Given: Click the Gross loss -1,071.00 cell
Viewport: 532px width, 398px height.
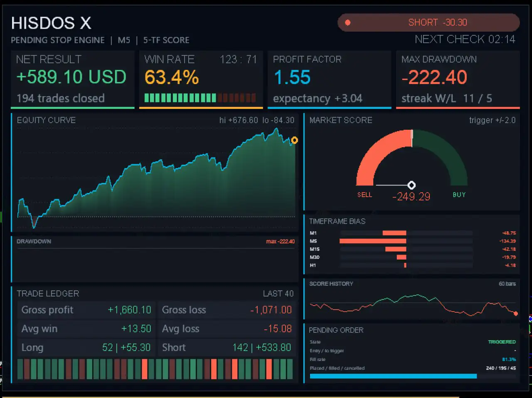Looking at the screenshot, I should (227, 310).
